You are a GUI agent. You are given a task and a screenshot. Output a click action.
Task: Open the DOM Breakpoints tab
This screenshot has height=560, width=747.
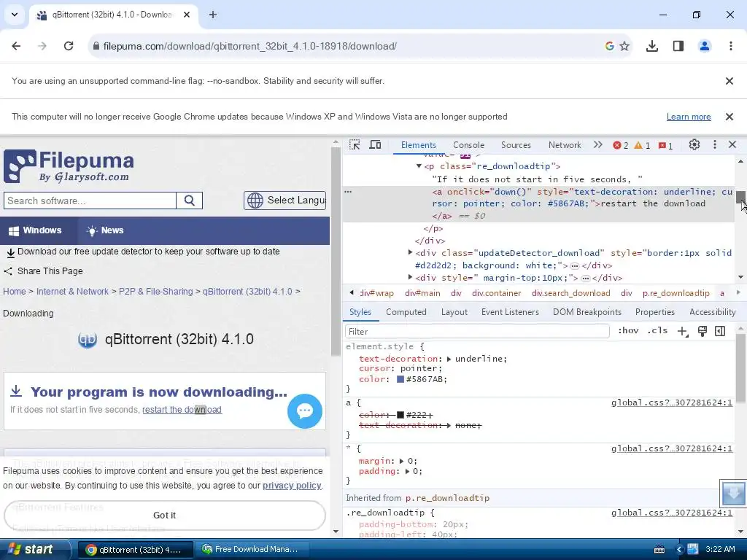coord(587,312)
